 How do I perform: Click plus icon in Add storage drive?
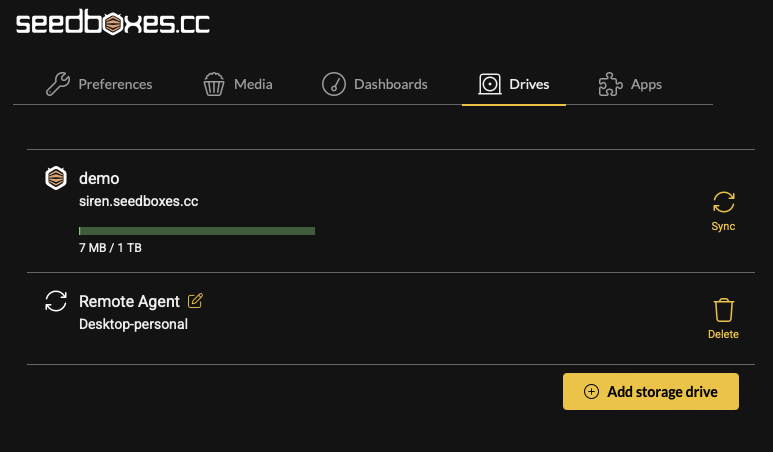pos(591,392)
